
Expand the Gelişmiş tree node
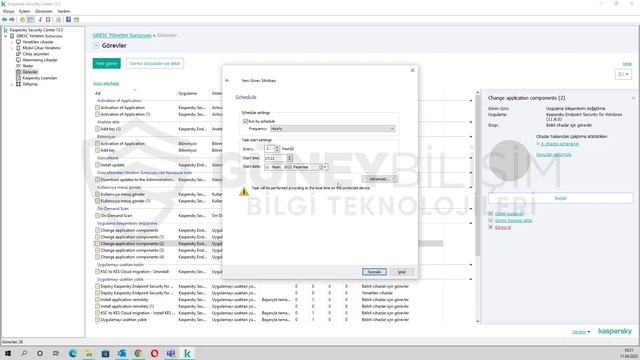(12, 84)
